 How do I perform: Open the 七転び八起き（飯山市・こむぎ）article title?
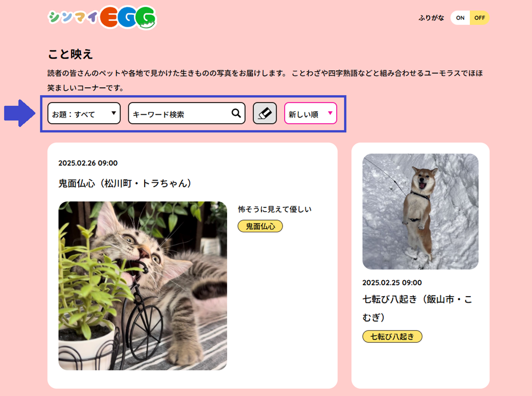(417, 308)
